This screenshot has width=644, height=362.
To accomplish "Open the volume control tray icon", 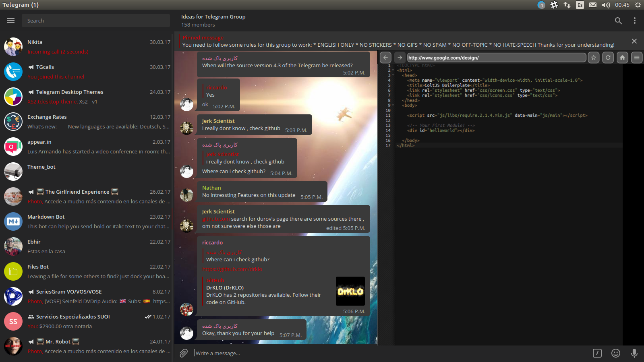I will coord(606,5).
